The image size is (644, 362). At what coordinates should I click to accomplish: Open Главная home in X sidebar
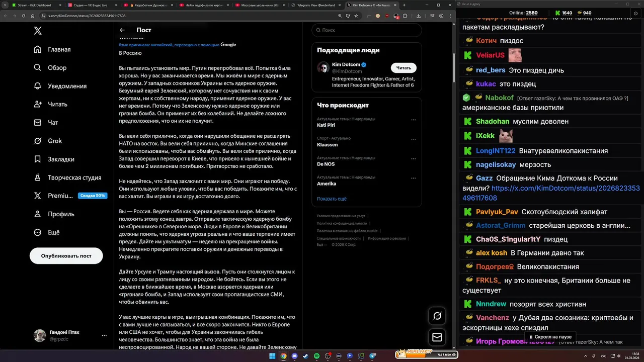pyautogui.click(x=52, y=49)
